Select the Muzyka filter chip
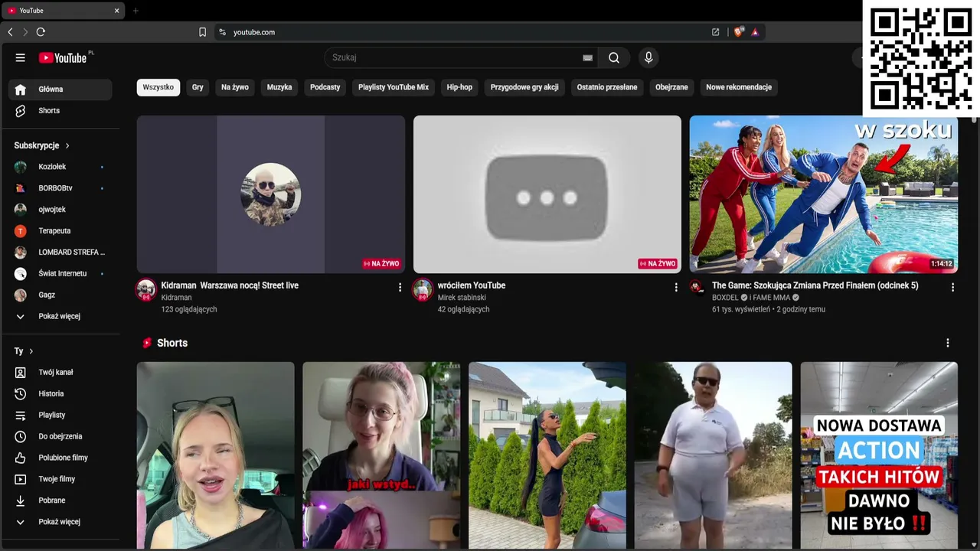 (x=279, y=87)
